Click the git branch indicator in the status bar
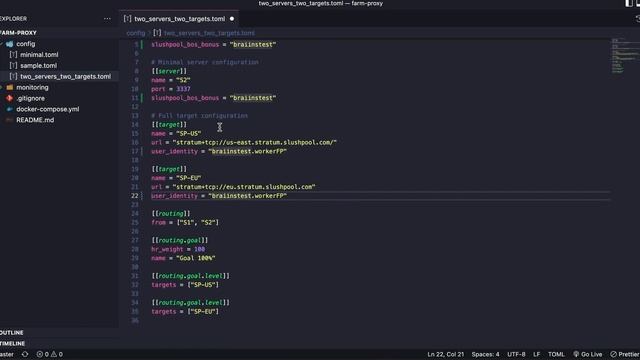The height and width of the screenshot is (360, 640). click(x=7, y=354)
